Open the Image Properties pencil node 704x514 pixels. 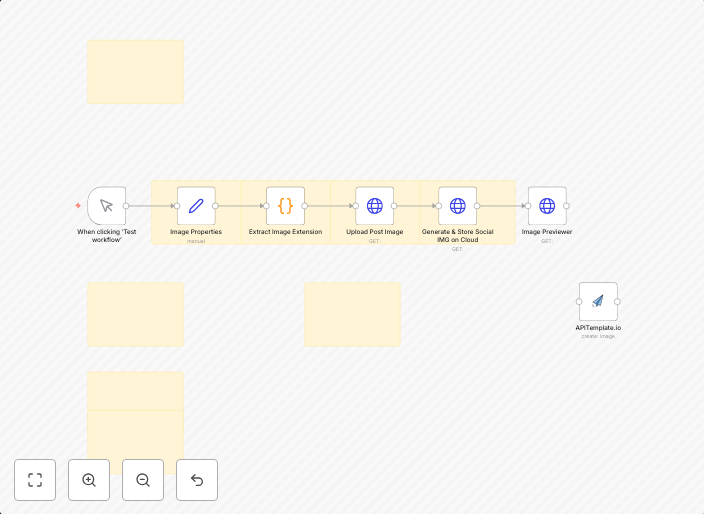click(x=196, y=206)
